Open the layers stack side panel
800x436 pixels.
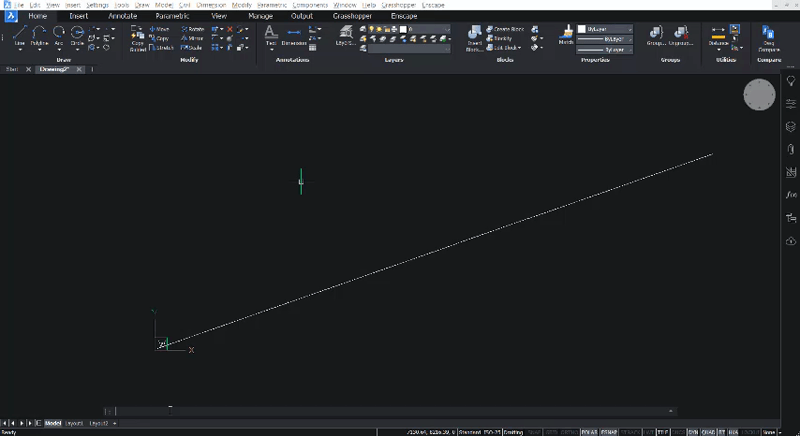point(790,126)
